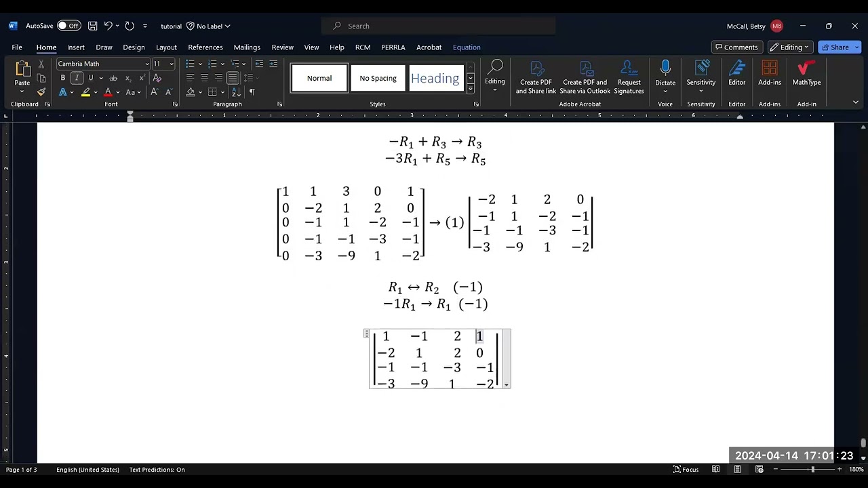This screenshot has width=868, height=488.
Task: Pick the yellow text highlight color
Action: click(85, 91)
